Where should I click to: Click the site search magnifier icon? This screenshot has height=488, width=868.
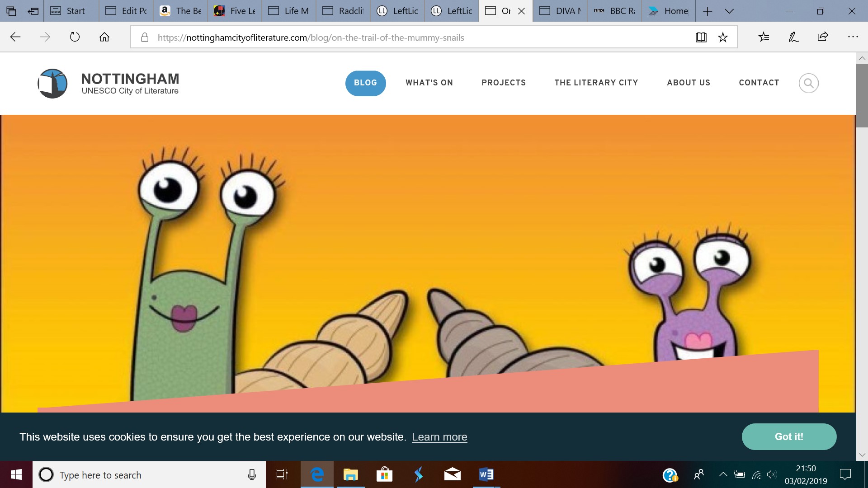pos(808,83)
